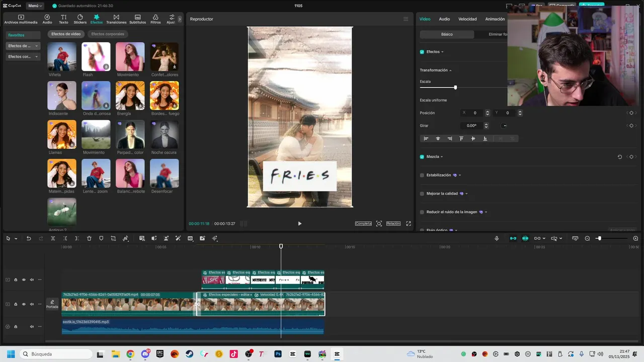Delete the selected clip with trash icon
The width and height of the screenshot is (644, 362).
click(89, 238)
